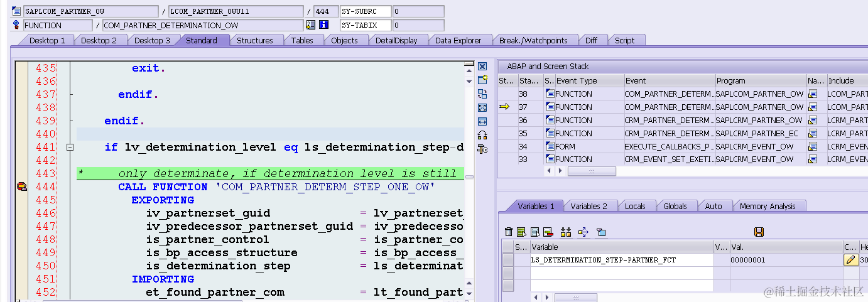
Task: Open the Tables tab
Action: pos(302,40)
